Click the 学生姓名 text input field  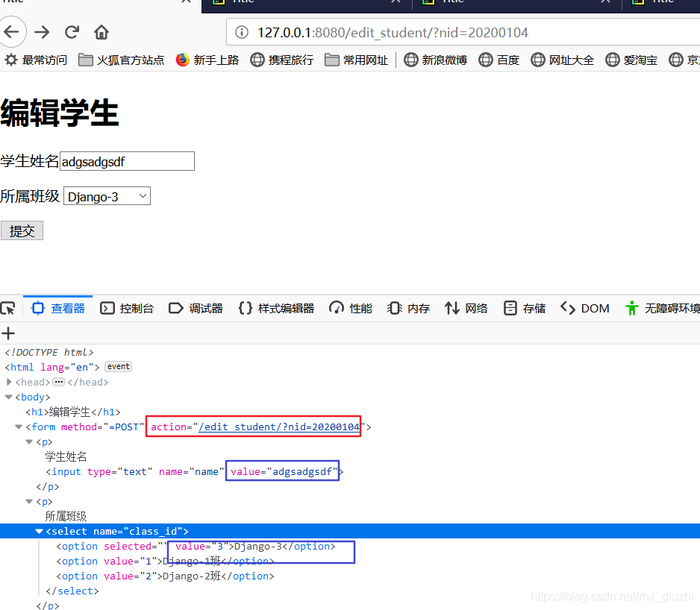127,161
